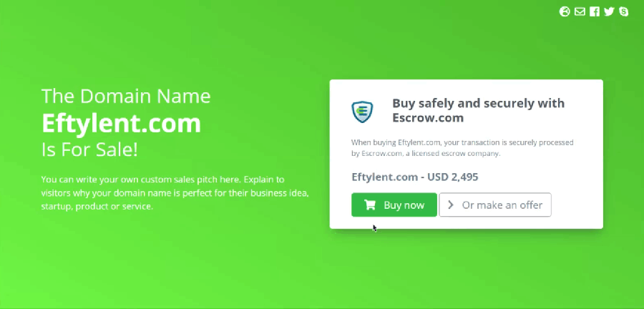
Task: Click the chevron beside make an offer
Action: (x=451, y=205)
